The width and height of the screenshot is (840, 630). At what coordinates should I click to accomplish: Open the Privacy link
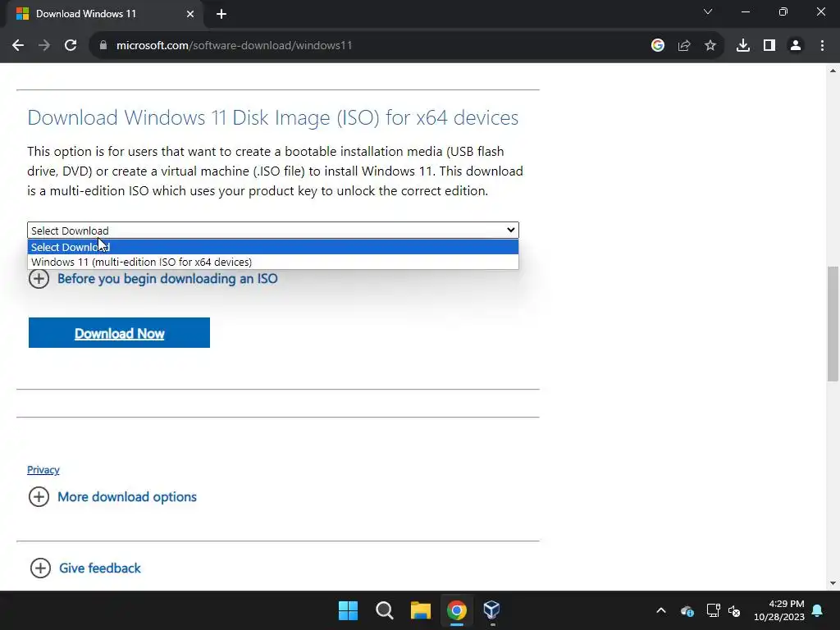tap(43, 470)
